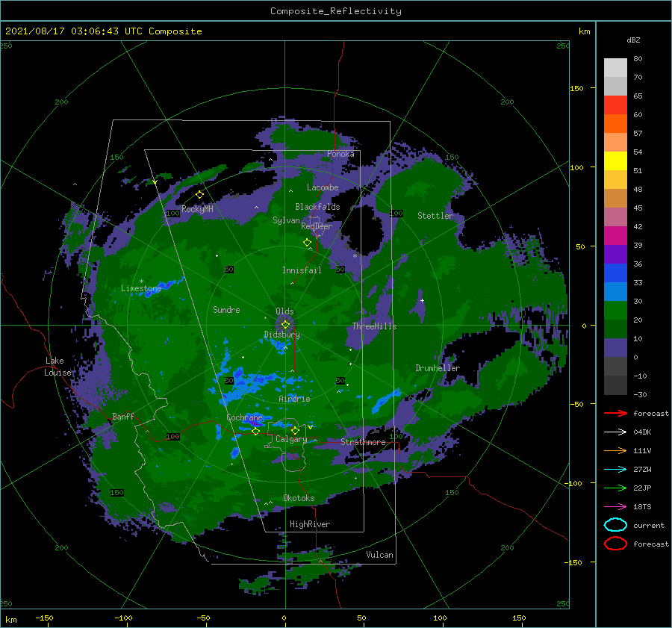Select the 51 dBZ yellow color swatch
This screenshot has width=672, height=628.
click(x=615, y=161)
